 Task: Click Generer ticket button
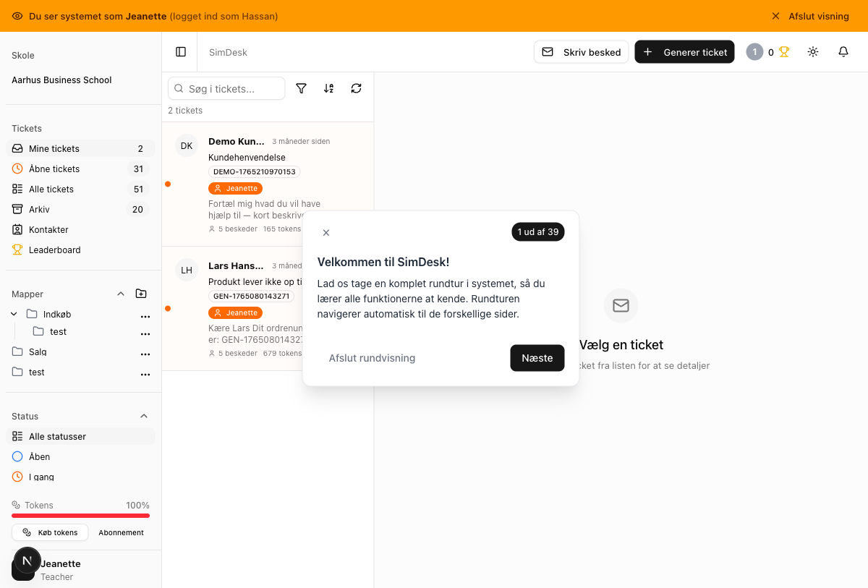coord(685,52)
